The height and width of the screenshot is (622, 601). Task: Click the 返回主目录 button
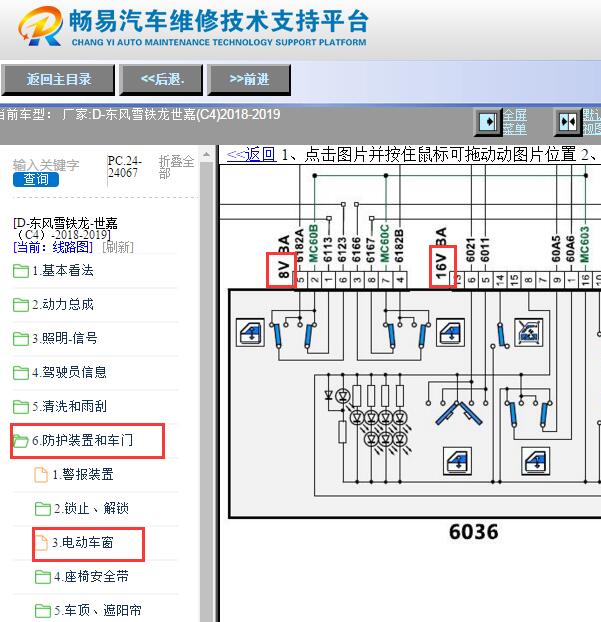pos(58,80)
